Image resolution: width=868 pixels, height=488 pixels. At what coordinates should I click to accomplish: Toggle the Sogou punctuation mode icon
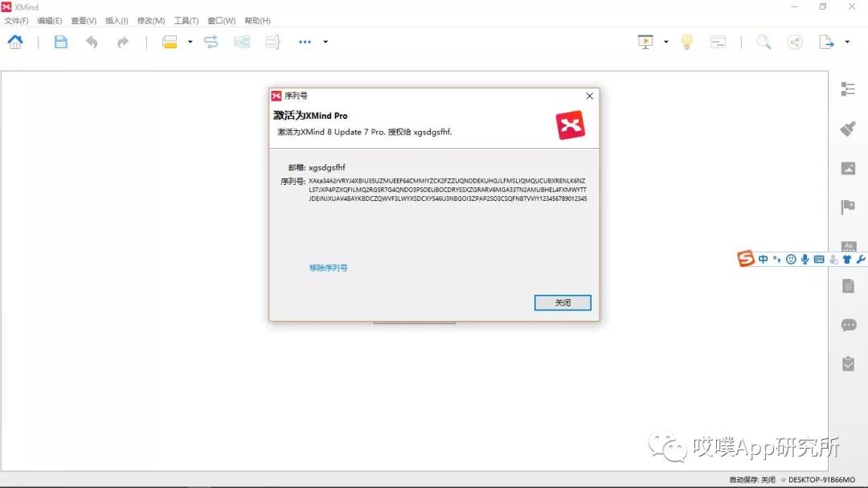coord(776,259)
